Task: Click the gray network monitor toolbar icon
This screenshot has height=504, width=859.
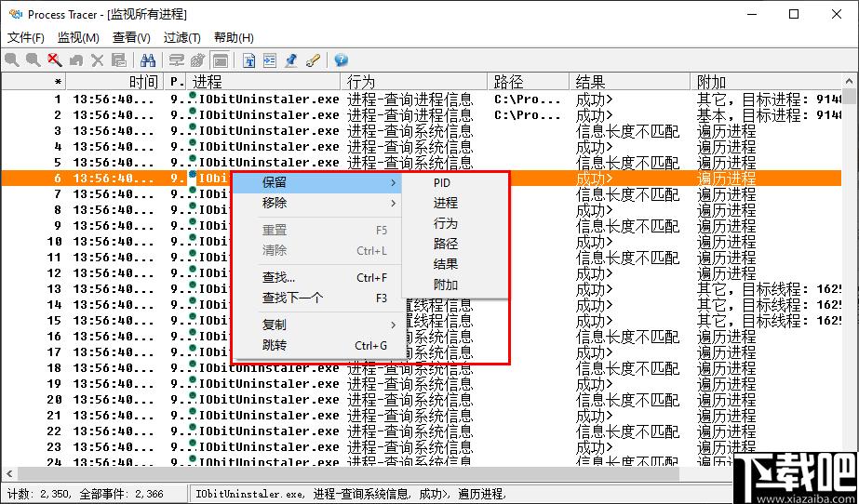Action: pos(177,60)
